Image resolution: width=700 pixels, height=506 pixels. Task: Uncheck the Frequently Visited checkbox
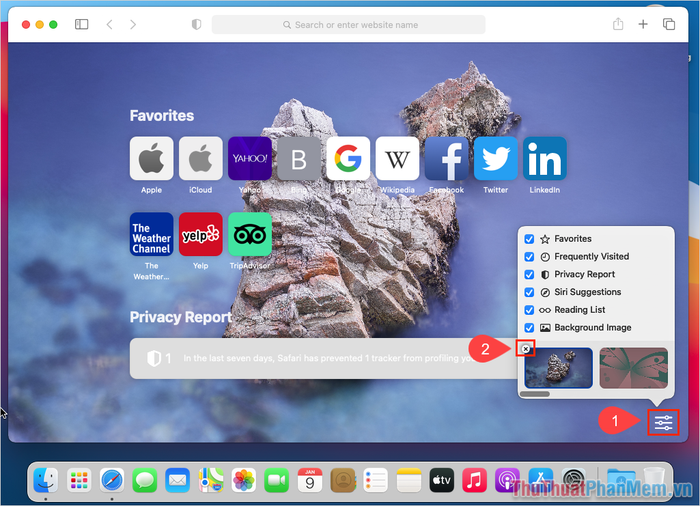coord(529,257)
